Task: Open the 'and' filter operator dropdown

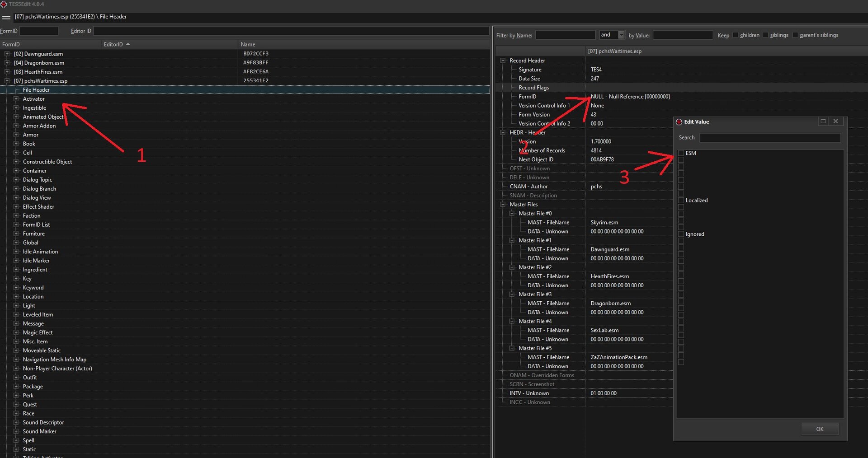Action: (x=621, y=35)
